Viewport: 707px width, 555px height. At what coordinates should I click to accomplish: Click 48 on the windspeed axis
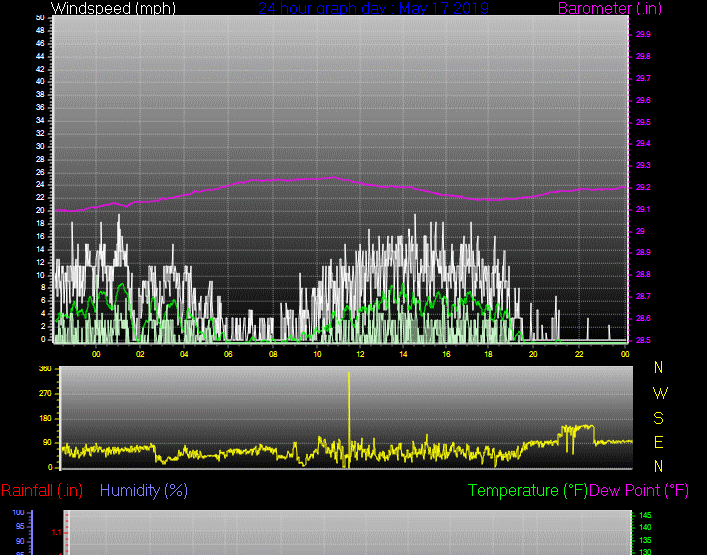pyautogui.click(x=40, y=30)
